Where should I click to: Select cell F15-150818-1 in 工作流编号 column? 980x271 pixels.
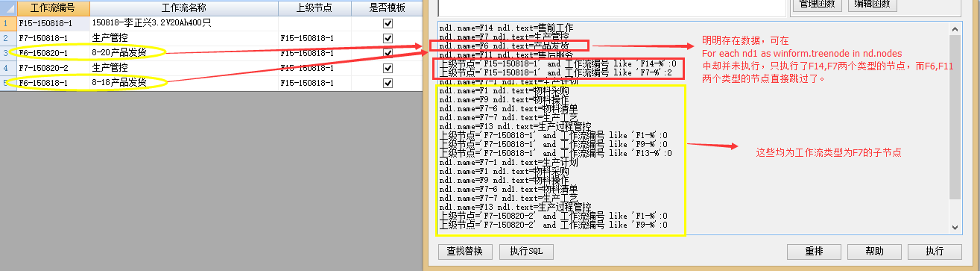[53, 23]
